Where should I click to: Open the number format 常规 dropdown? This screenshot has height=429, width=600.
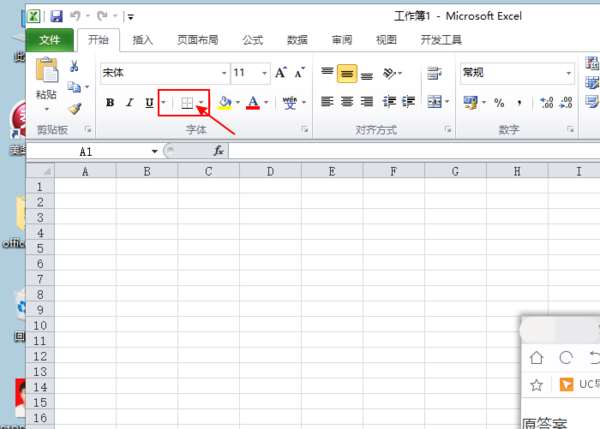coord(569,73)
